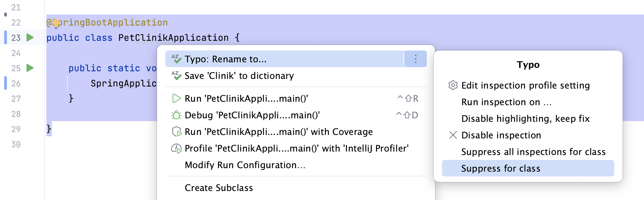644x200 pixels.
Task: Click the bug icon beside Debug 'PetClinikAppli....main()'
Action: [x=176, y=115]
